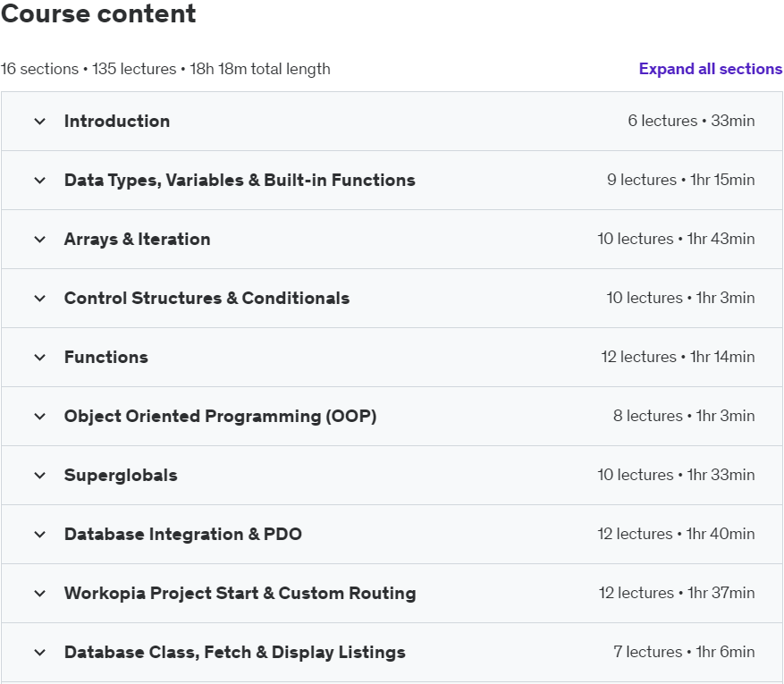Click the Database Integration & PDO title
The height and width of the screenshot is (684, 784).
coord(183,535)
